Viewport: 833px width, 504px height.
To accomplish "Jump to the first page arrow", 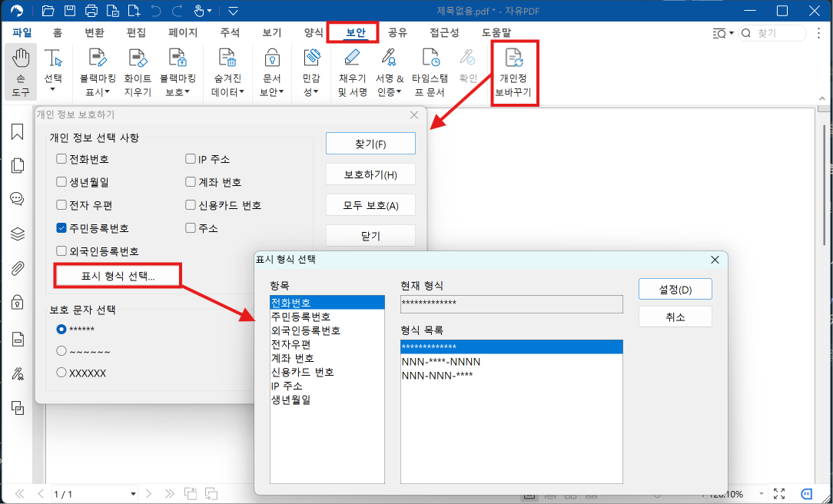I will (x=20, y=494).
